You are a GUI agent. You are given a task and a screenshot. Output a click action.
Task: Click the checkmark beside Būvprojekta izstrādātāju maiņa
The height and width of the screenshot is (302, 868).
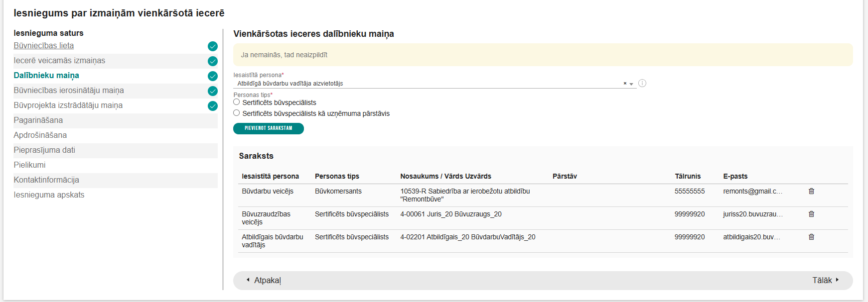point(213,106)
